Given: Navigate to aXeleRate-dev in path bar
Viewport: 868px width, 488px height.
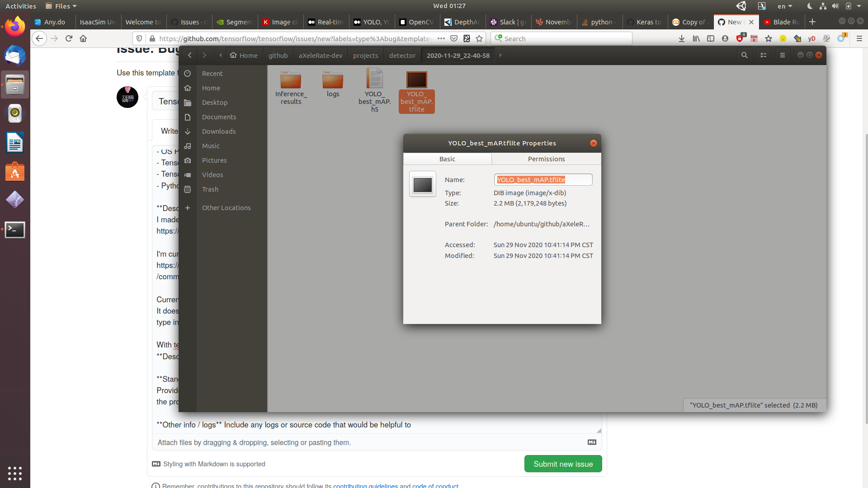Looking at the screenshot, I should coord(320,55).
